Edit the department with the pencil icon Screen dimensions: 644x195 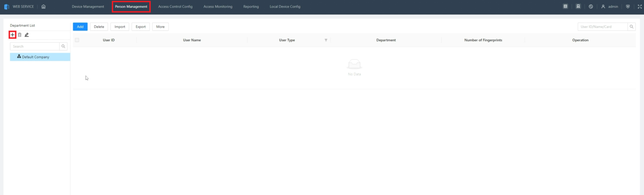pos(27,35)
